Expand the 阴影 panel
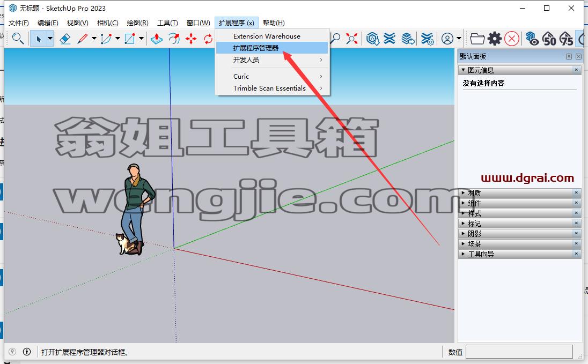Screen dimensions: 588x364 pos(463,233)
